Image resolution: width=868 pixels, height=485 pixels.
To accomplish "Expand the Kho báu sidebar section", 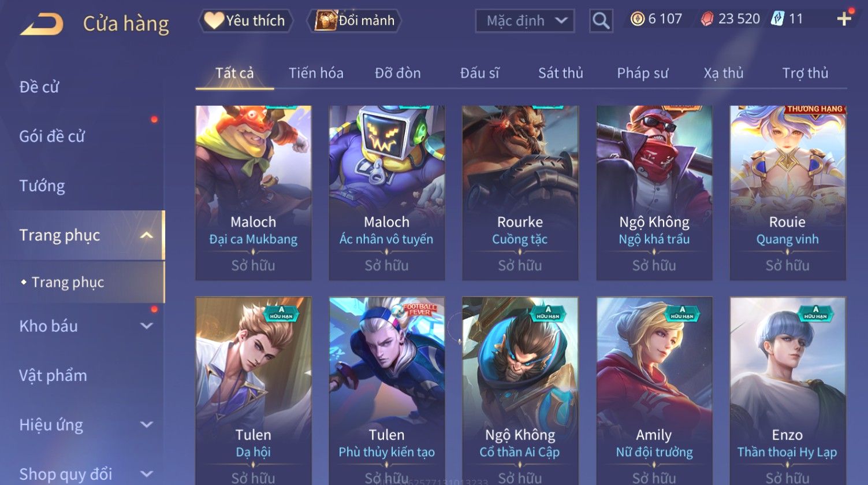I will click(x=147, y=326).
